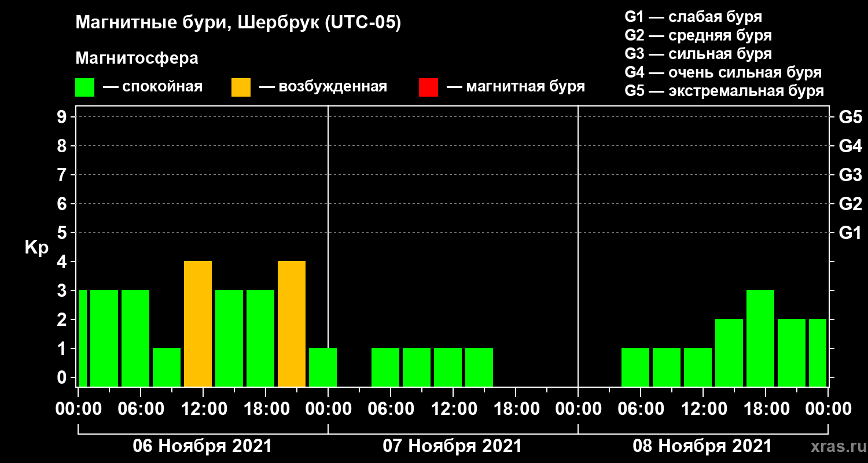The height and width of the screenshot is (463, 868).
Task: Click the short Kp 1 bar between 06:00 and 12:00 on 06 Ноября
Action: (167, 367)
